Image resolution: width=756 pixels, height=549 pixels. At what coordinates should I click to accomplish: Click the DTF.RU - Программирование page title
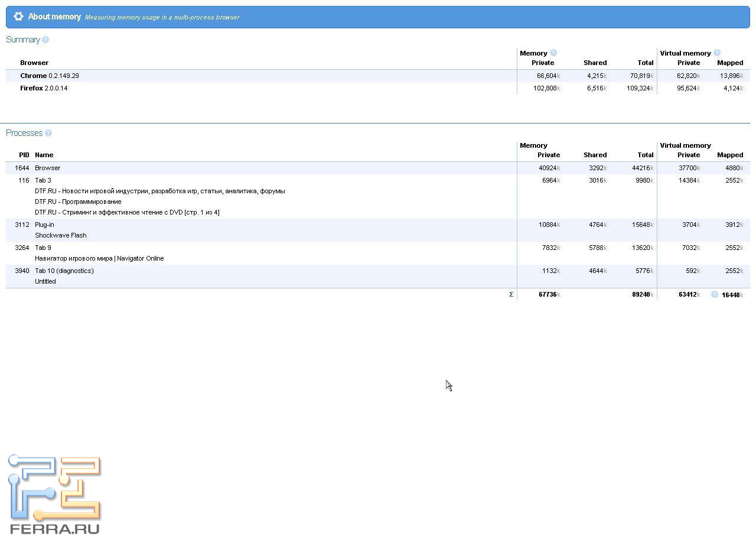78,202
